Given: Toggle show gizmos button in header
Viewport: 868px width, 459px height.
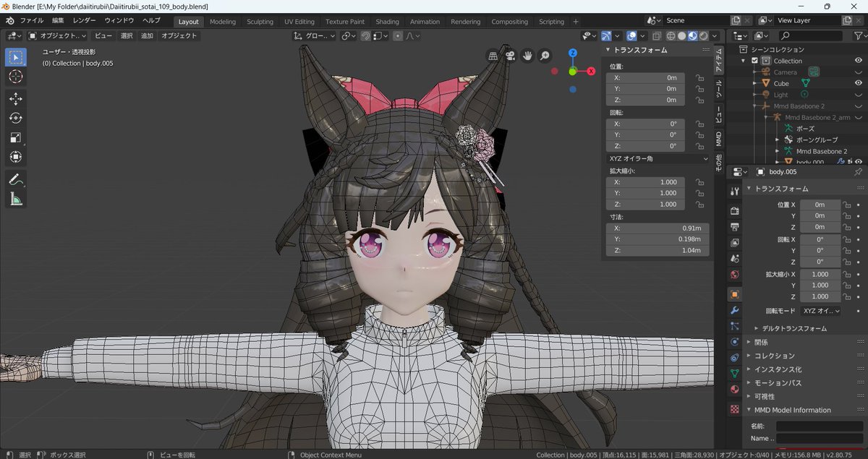Looking at the screenshot, I should point(606,35).
